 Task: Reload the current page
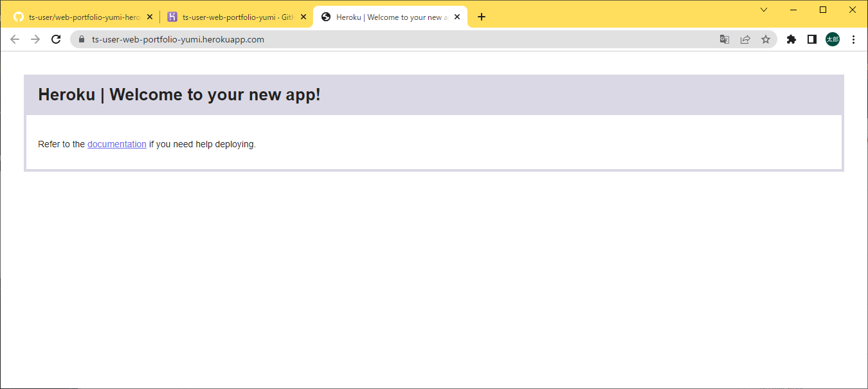[56, 39]
